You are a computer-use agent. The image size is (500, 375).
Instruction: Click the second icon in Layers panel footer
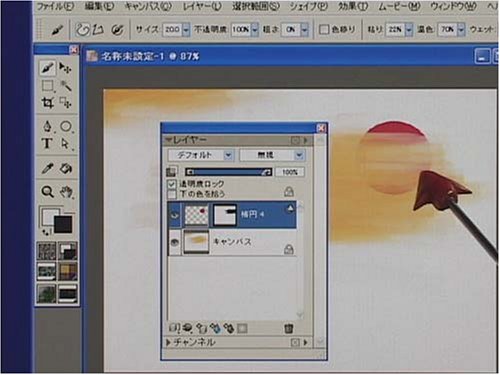pyautogui.click(x=188, y=328)
